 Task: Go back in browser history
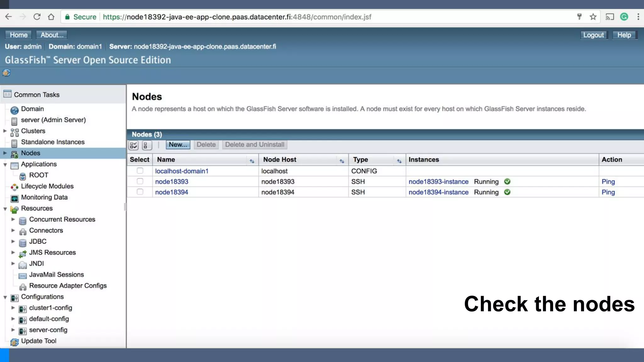pyautogui.click(x=8, y=17)
